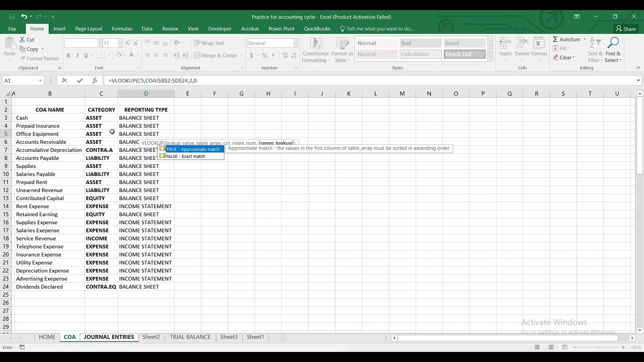Open the QuickBooks ribbon tab
Screen dimensions: 644x362
click(317, 29)
